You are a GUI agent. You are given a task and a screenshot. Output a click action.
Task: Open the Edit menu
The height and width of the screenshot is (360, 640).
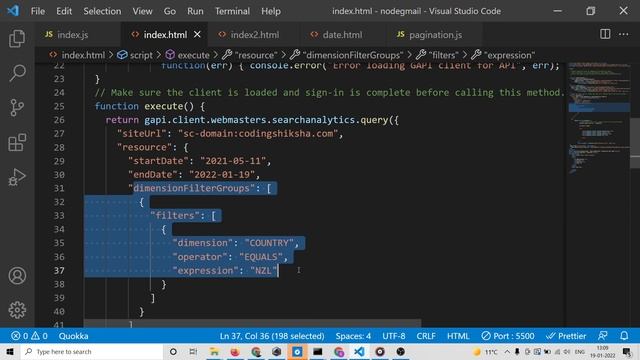click(64, 11)
